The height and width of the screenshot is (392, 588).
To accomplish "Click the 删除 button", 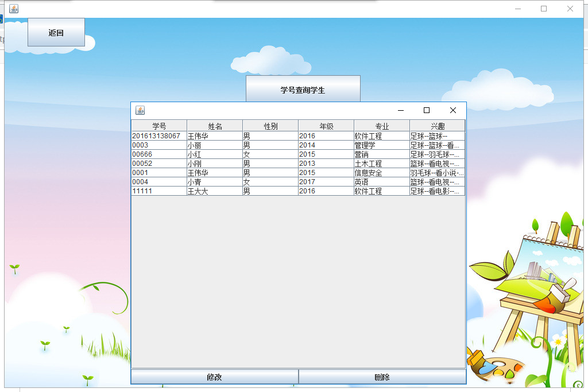I will click(x=382, y=377).
